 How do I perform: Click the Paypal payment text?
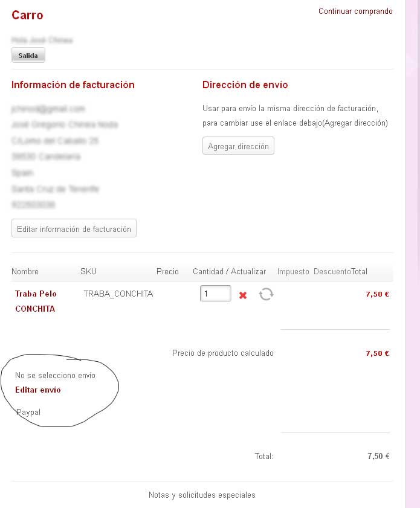click(28, 412)
